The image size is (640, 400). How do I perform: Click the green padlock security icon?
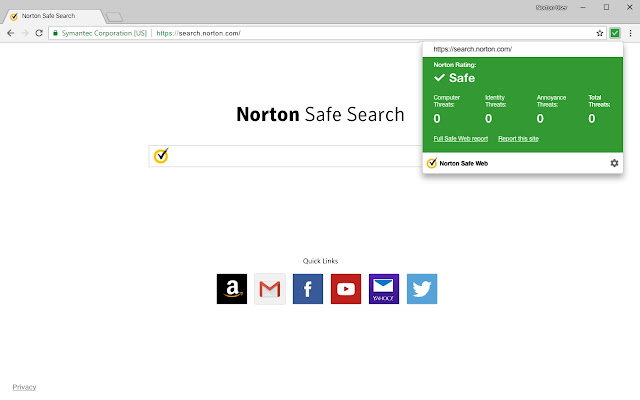56,33
